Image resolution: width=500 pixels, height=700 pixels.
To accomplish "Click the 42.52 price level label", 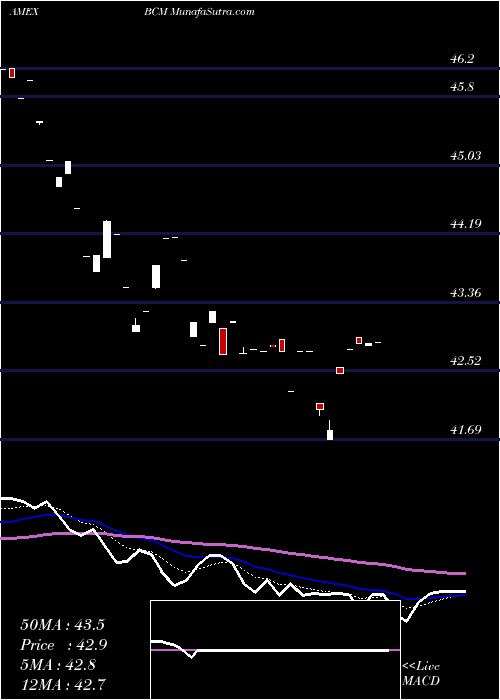I will [465, 361].
